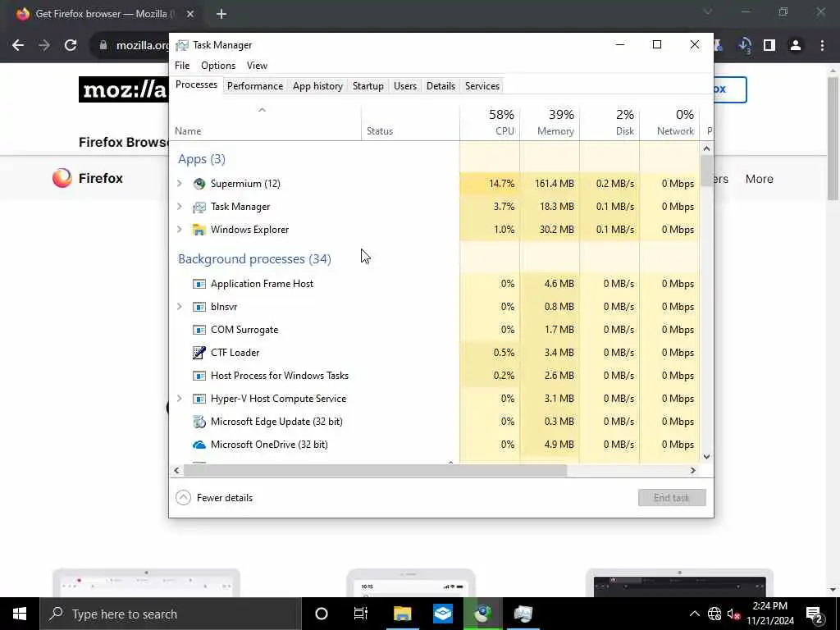Sort processes by the Name column header
The width and height of the screenshot is (840, 630).
(265, 123)
